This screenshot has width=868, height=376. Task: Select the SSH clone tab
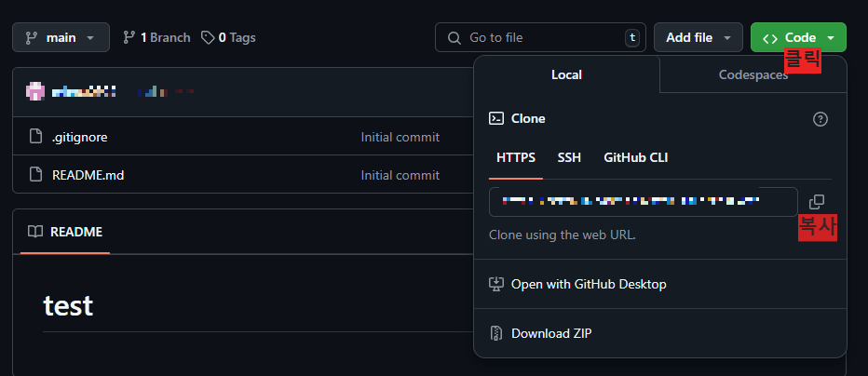569,157
